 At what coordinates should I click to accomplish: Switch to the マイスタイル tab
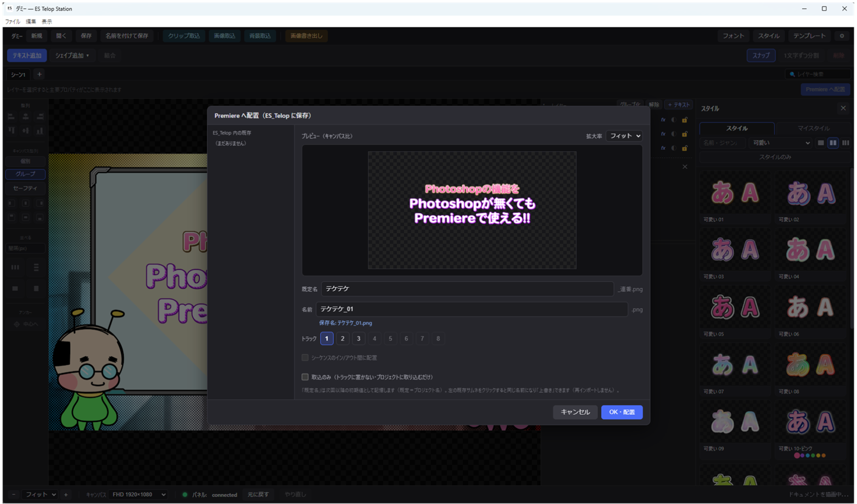[x=813, y=129]
